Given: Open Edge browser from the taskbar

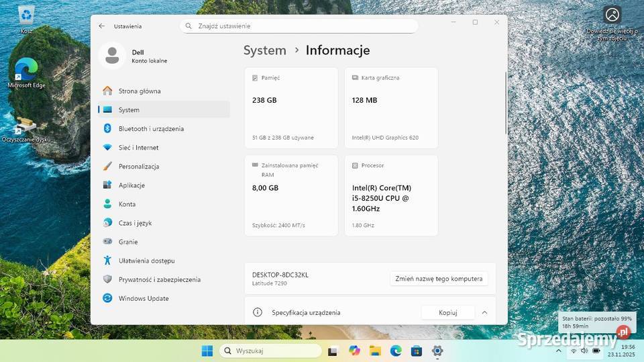Looking at the screenshot, I should point(396,351).
